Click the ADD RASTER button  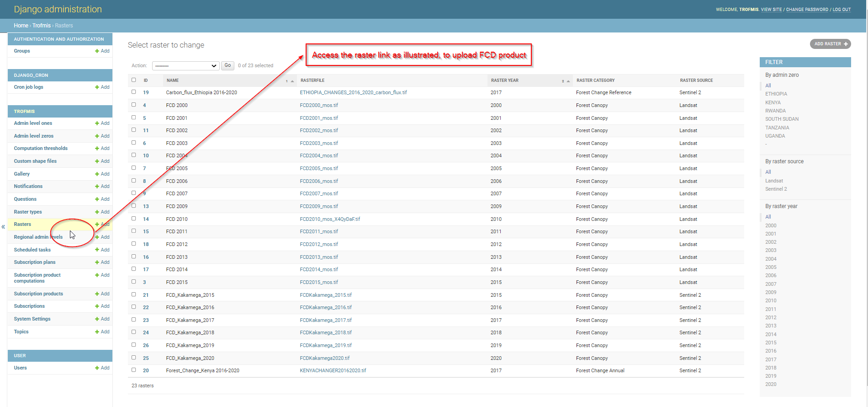click(x=830, y=44)
